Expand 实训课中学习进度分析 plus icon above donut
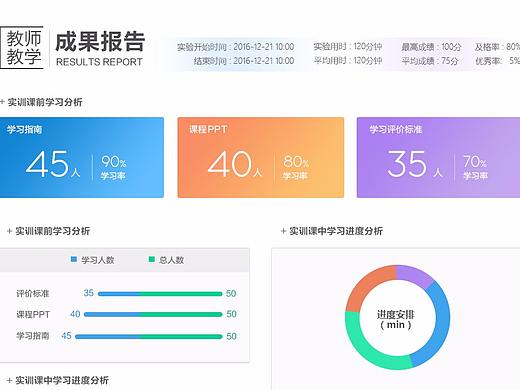This screenshot has height=390, width=520. (283, 231)
